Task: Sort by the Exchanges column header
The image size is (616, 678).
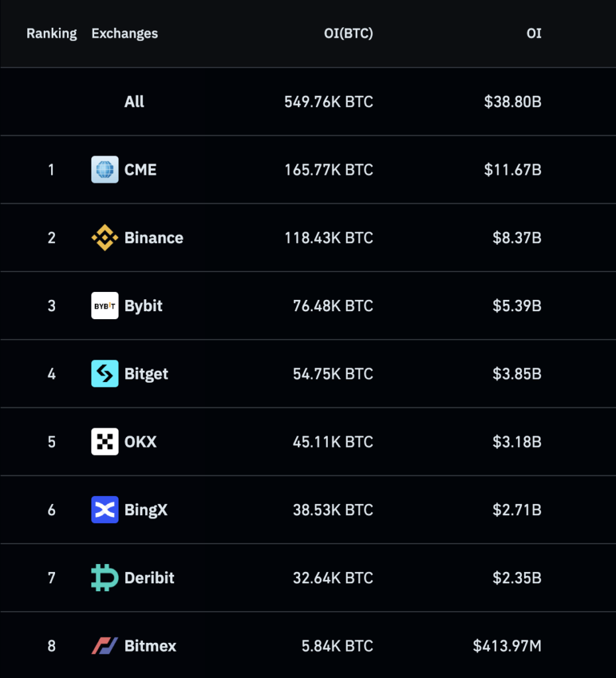Action: pyautogui.click(x=125, y=33)
